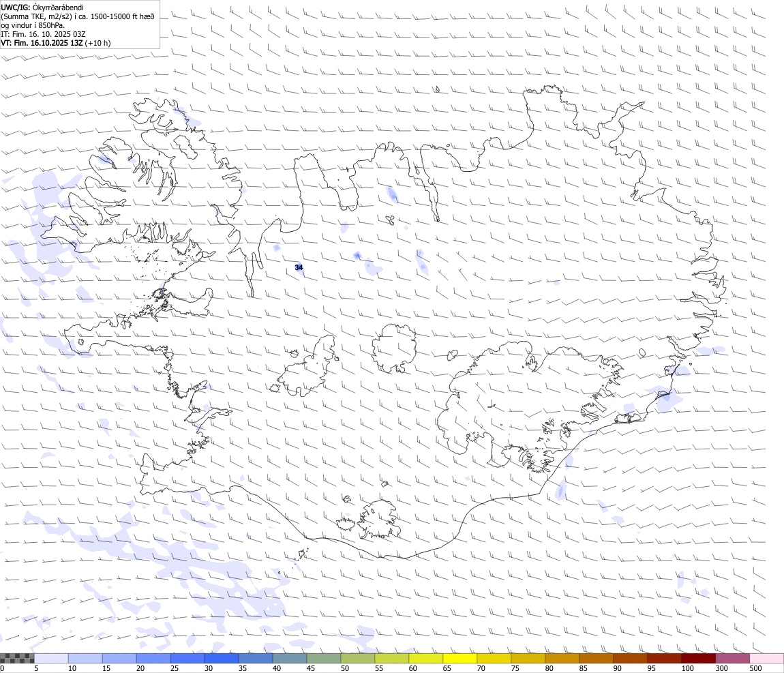Select the 'VT: Fim. 16.10.2025 13Z' valid time

[42, 43]
